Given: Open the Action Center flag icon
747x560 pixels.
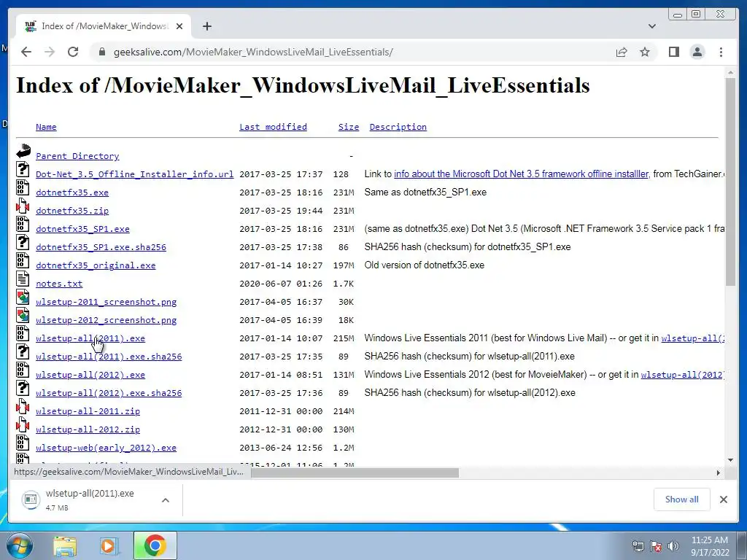Looking at the screenshot, I should click(x=656, y=545).
